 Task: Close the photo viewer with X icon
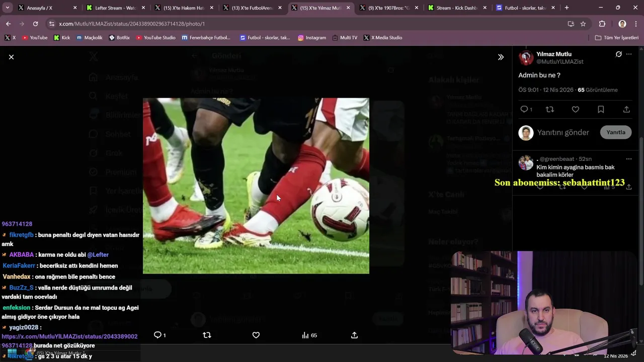coord(11,57)
